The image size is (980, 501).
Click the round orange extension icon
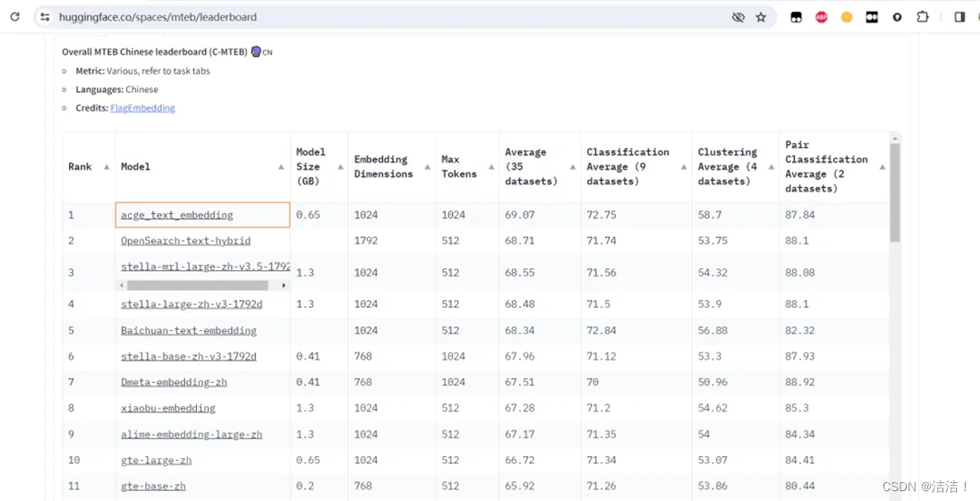[847, 18]
